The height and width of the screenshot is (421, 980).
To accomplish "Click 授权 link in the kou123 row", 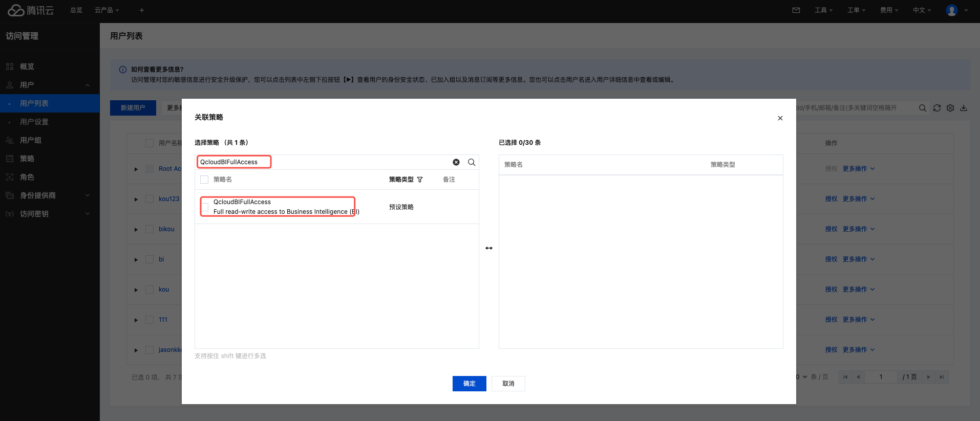I will (x=831, y=199).
